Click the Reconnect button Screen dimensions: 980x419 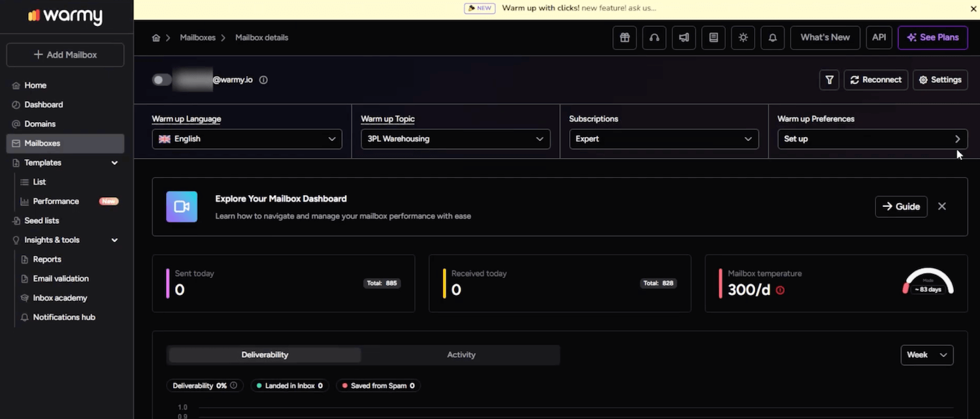(875, 80)
